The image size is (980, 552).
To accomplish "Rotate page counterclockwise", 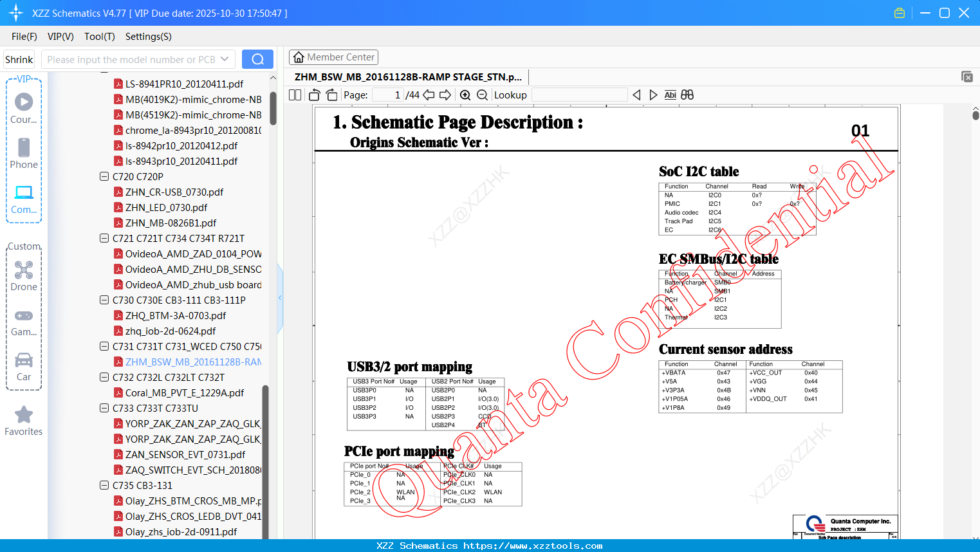I will tap(315, 95).
